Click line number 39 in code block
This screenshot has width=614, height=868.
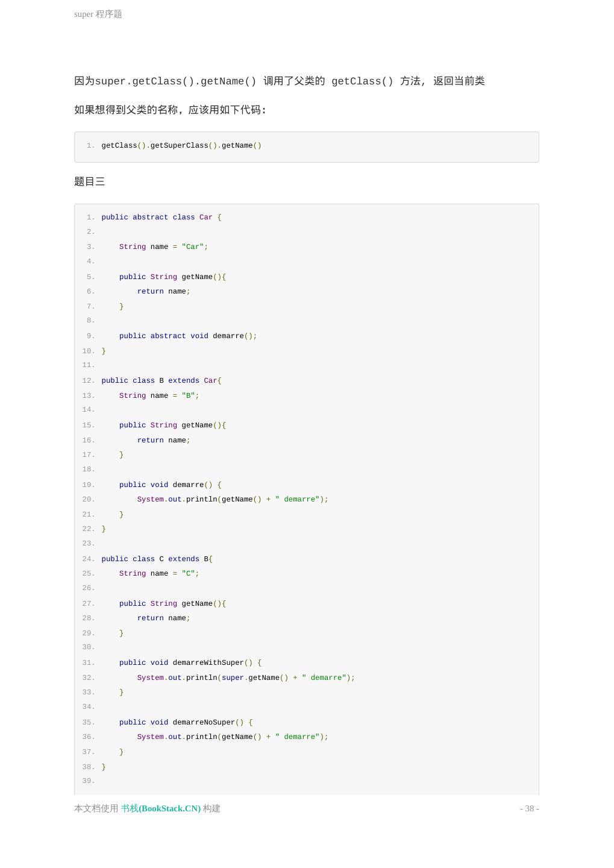tap(88, 781)
